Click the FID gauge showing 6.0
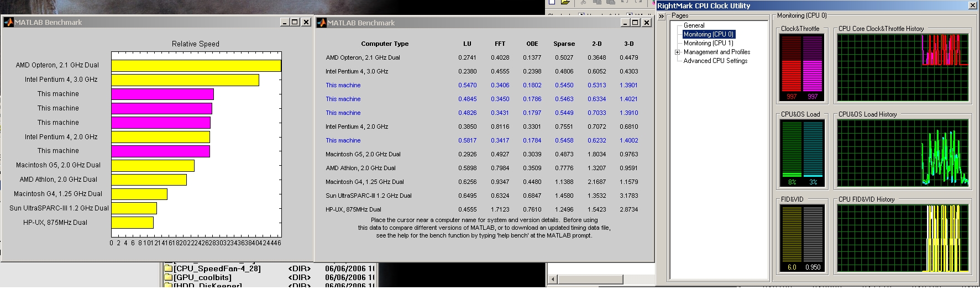The height and width of the screenshot is (290, 980). (x=792, y=234)
